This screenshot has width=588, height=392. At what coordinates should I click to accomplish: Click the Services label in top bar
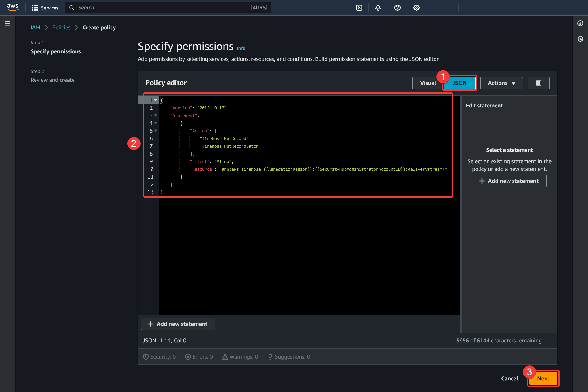click(x=50, y=8)
